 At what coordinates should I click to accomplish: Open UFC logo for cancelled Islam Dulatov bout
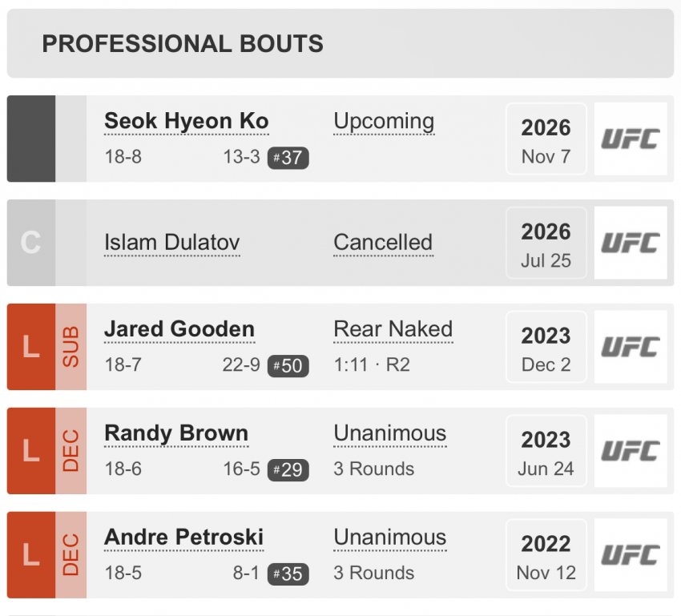pos(631,243)
